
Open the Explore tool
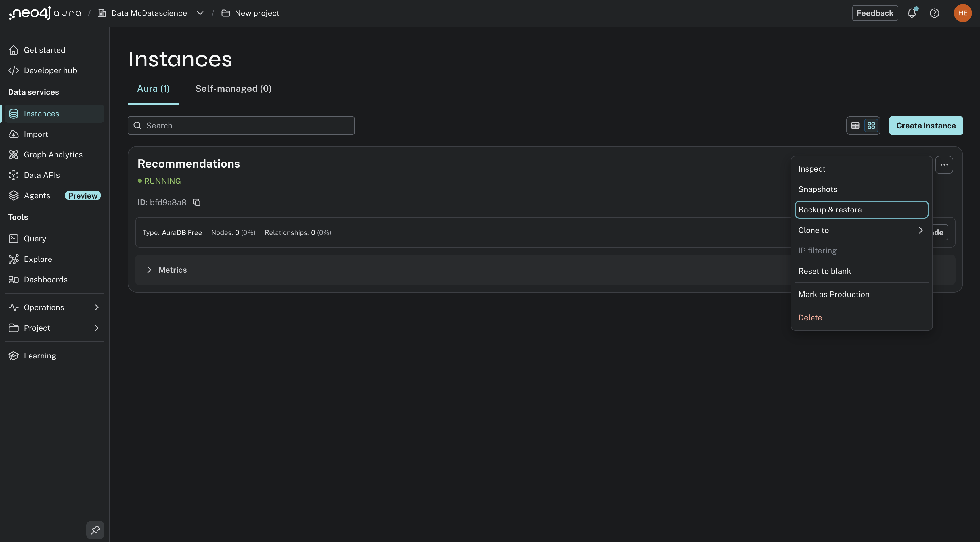[38, 259]
